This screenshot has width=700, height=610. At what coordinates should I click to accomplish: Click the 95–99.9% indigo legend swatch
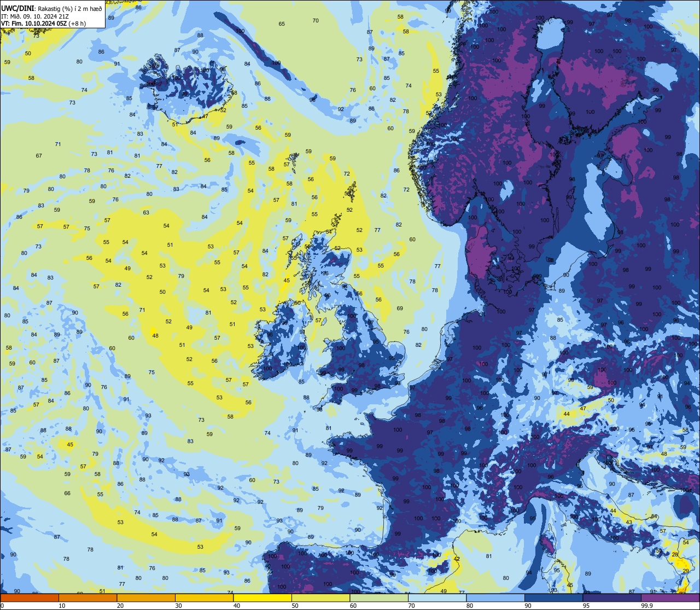coord(612,597)
